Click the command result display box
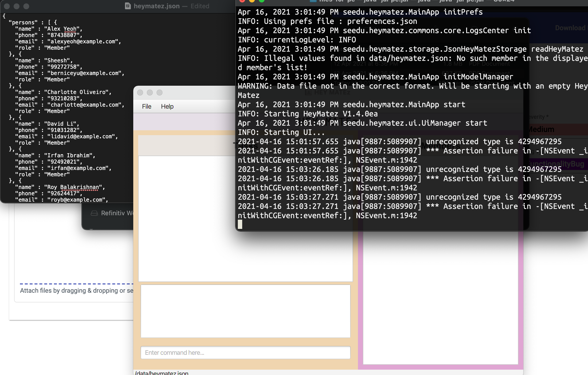The image size is (588, 375). (x=245, y=311)
